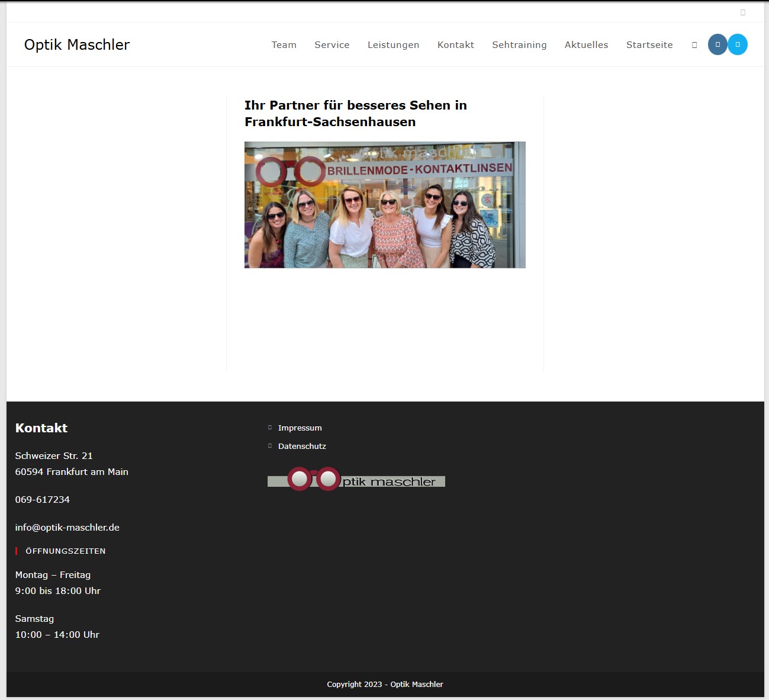
Task: Click the Optik Maschler site title
Action: pyautogui.click(x=77, y=45)
